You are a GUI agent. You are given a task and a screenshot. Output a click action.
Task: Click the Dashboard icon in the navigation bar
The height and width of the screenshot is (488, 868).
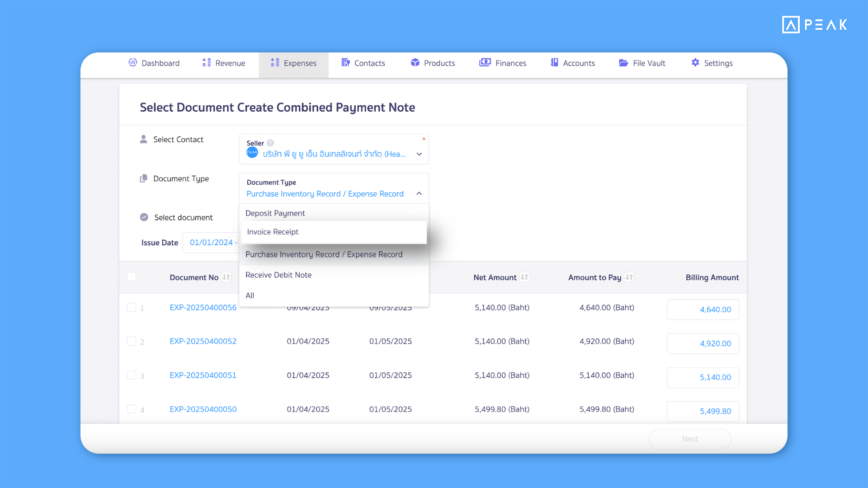(132, 63)
